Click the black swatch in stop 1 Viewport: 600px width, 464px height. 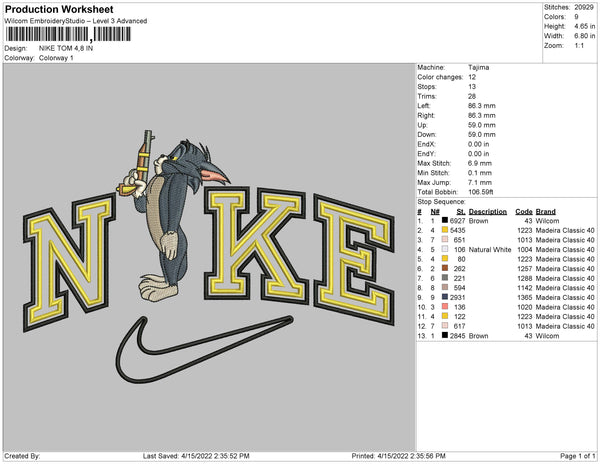(x=445, y=220)
